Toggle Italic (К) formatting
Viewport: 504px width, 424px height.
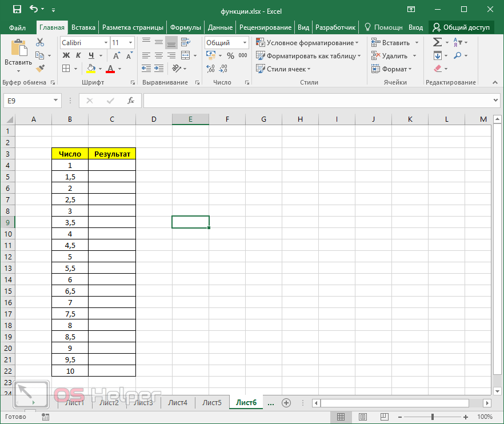coord(78,55)
